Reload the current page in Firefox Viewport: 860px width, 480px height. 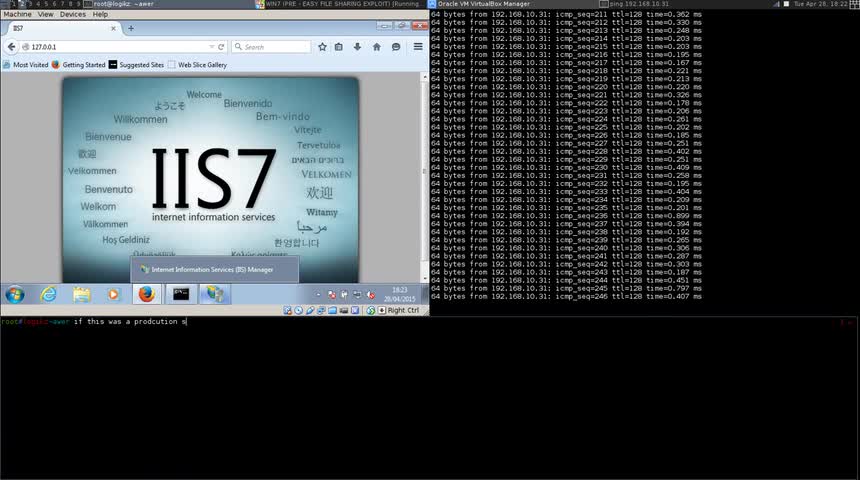click(221, 47)
